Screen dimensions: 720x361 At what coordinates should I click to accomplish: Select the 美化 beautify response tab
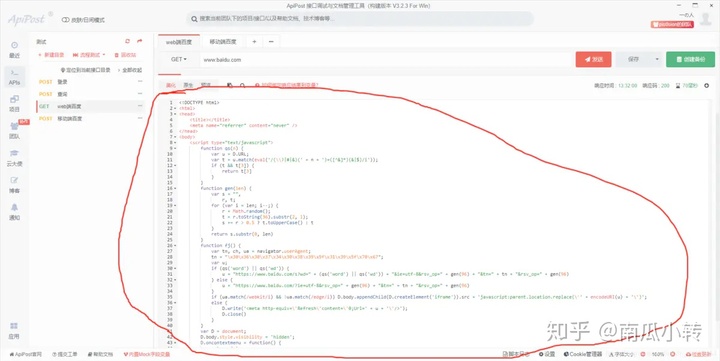170,85
